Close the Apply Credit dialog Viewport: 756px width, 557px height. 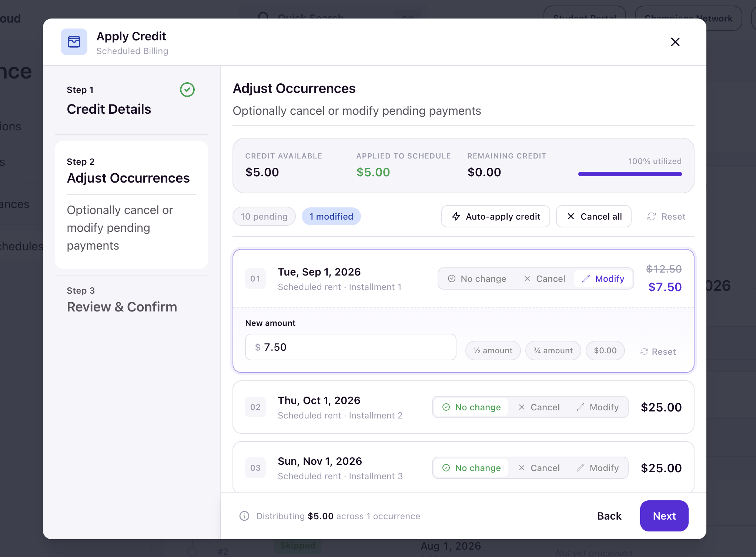coord(675,42)
